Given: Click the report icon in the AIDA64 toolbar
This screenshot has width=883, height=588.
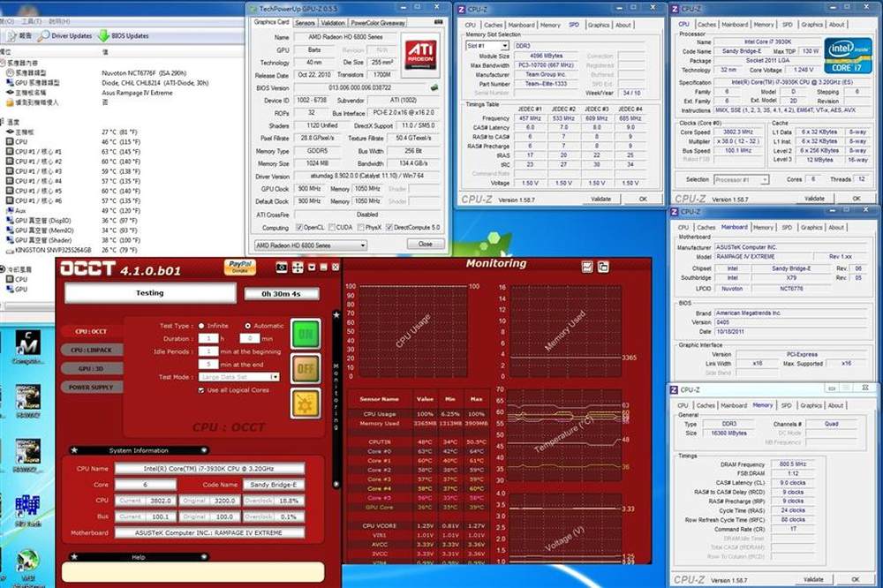Looking at the screenshot, I should [x=11, y=35].
